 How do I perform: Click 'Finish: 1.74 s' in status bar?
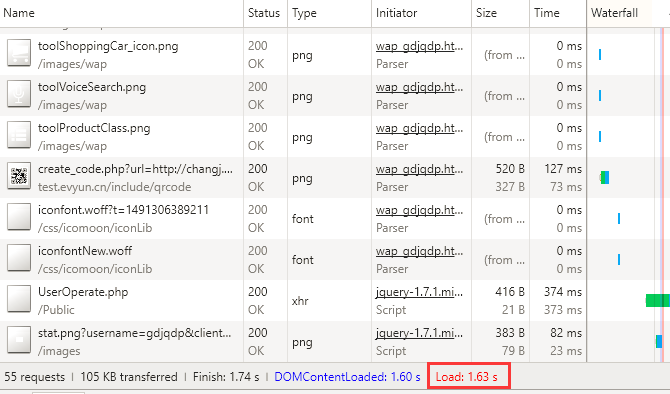click(226, 377)
